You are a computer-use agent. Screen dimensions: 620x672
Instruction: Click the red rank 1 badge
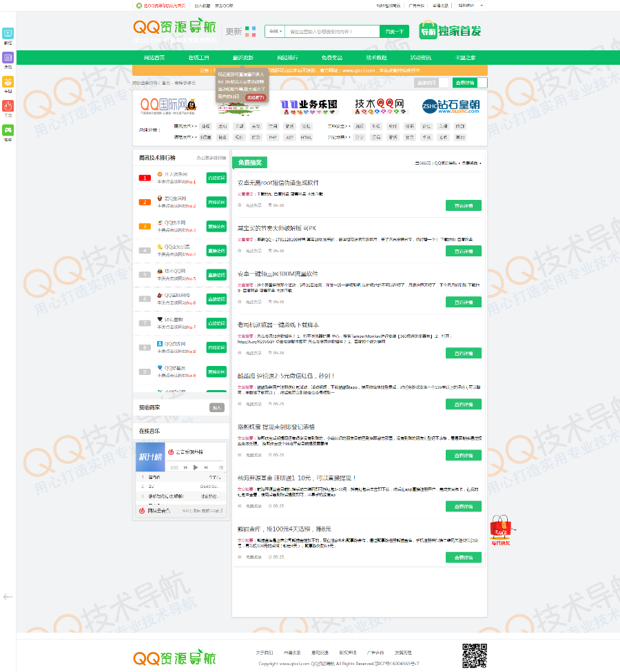pyautogui.click(x=145, y=178)
